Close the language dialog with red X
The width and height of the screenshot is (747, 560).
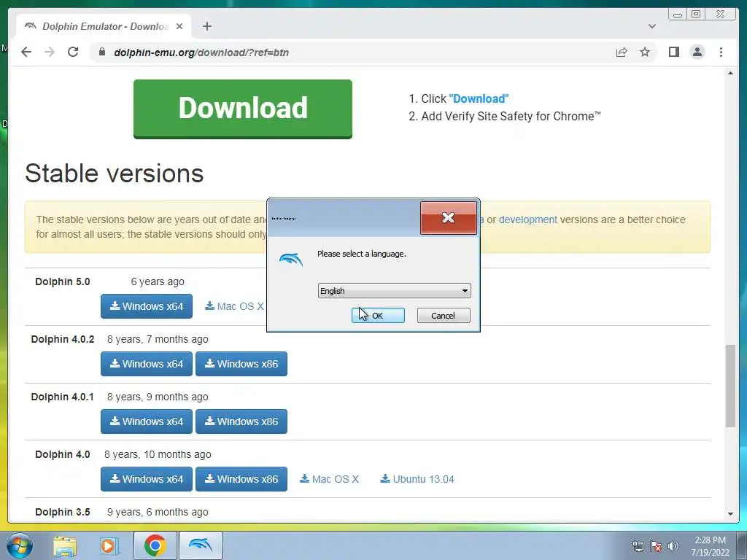pyautogui.click(x=449, y=217)
